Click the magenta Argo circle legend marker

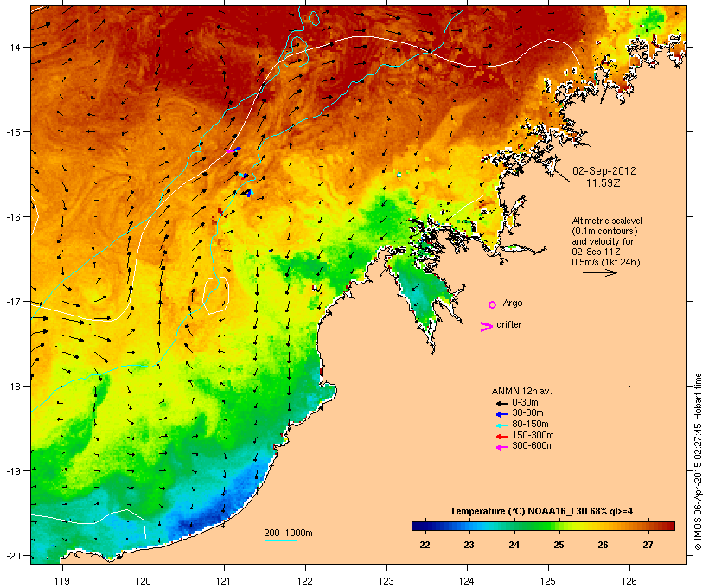point(493,304)
